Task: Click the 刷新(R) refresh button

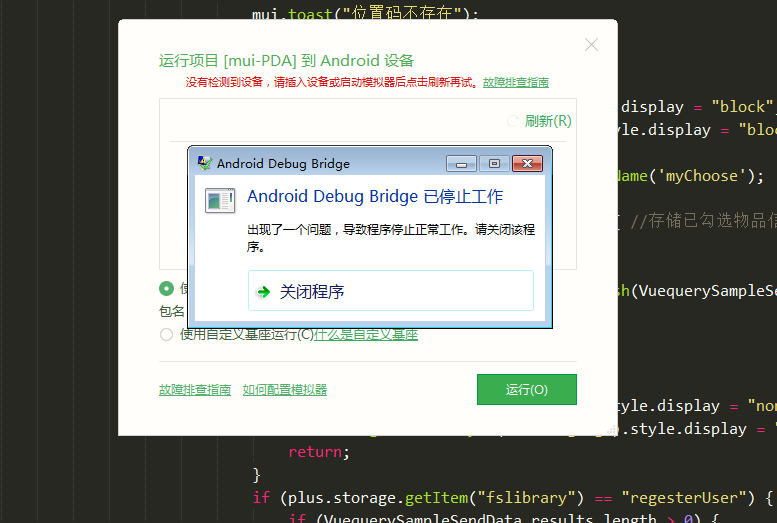Action: (548, 121)
